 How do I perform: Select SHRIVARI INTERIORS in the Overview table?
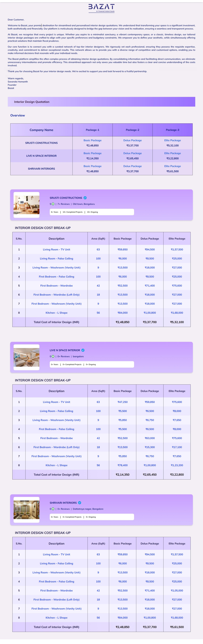click(x=41, y=169)
